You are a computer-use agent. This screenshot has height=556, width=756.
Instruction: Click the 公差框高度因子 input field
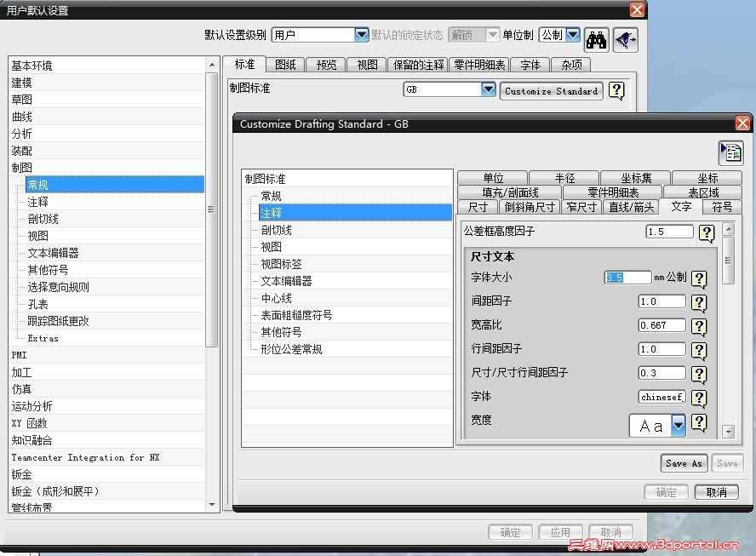[x=669, y=232]
